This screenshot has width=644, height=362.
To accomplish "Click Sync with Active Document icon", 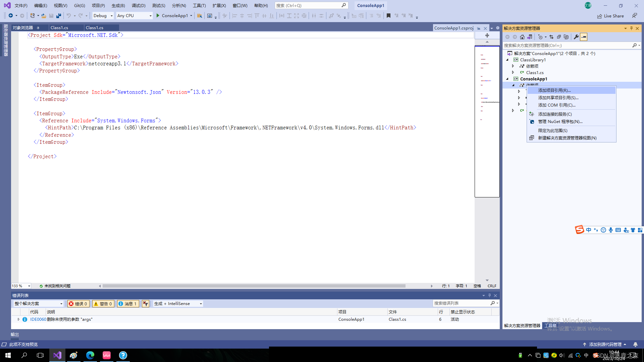I will (551, 37).
